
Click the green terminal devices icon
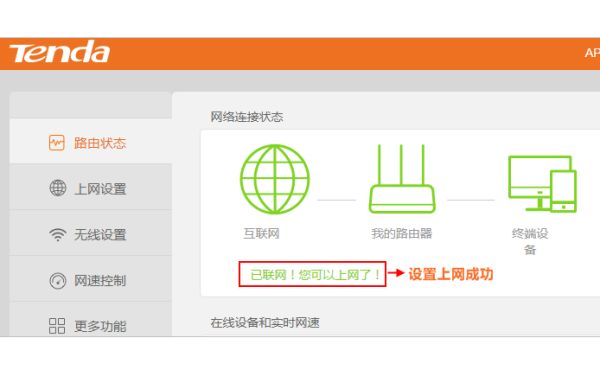[x=543, y=184]
